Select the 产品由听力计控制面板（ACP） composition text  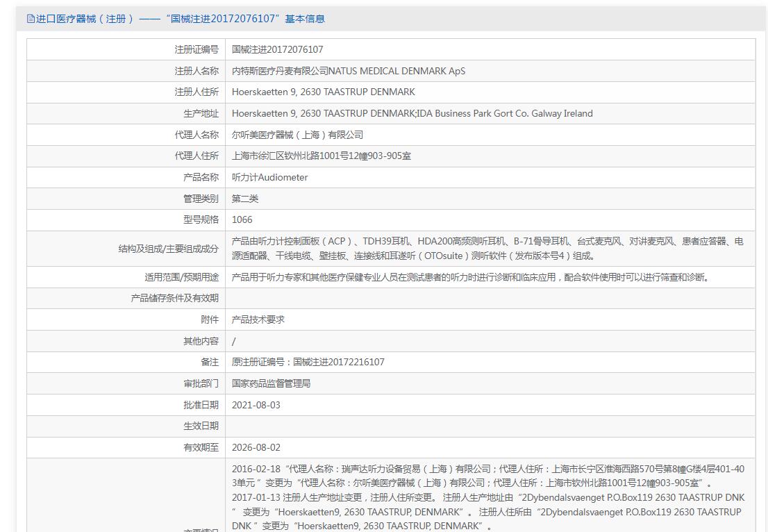(x=488, y=249)
